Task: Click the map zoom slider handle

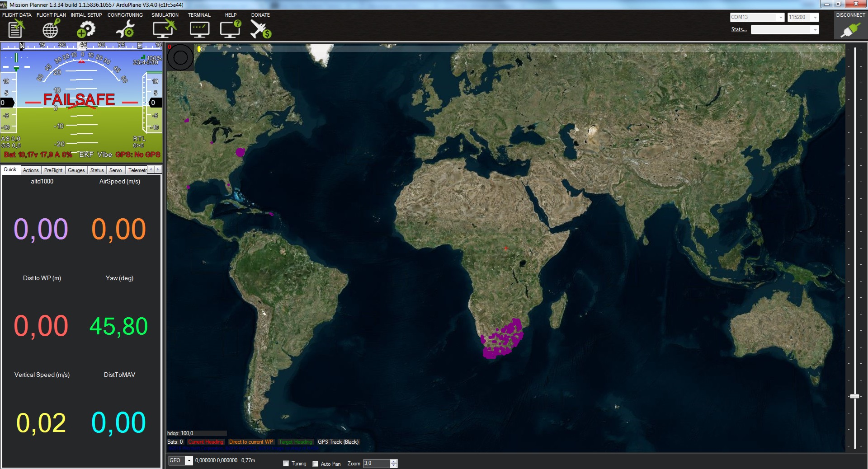Action: pyautogui.click(x=854, y=396)
